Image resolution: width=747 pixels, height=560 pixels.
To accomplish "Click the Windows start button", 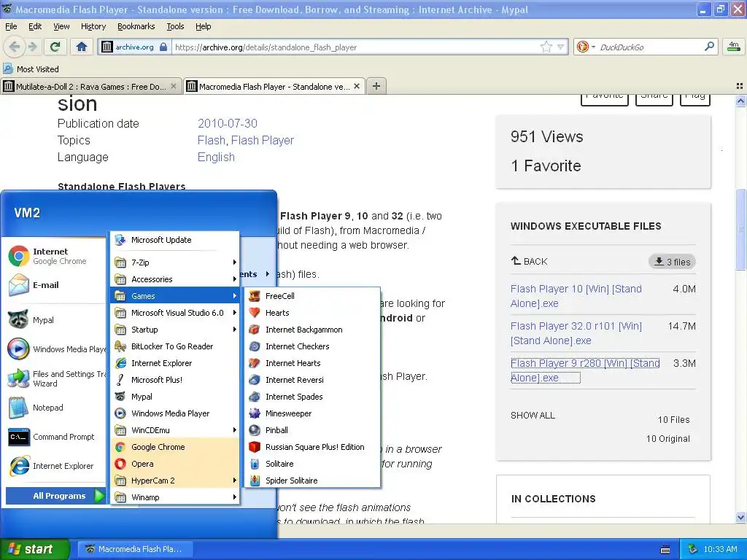I will tap(35, 549).
